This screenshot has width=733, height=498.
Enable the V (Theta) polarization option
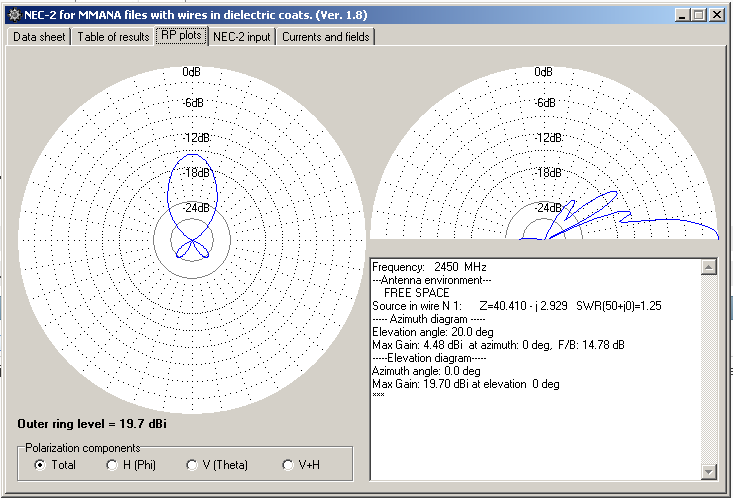point(192,465)
